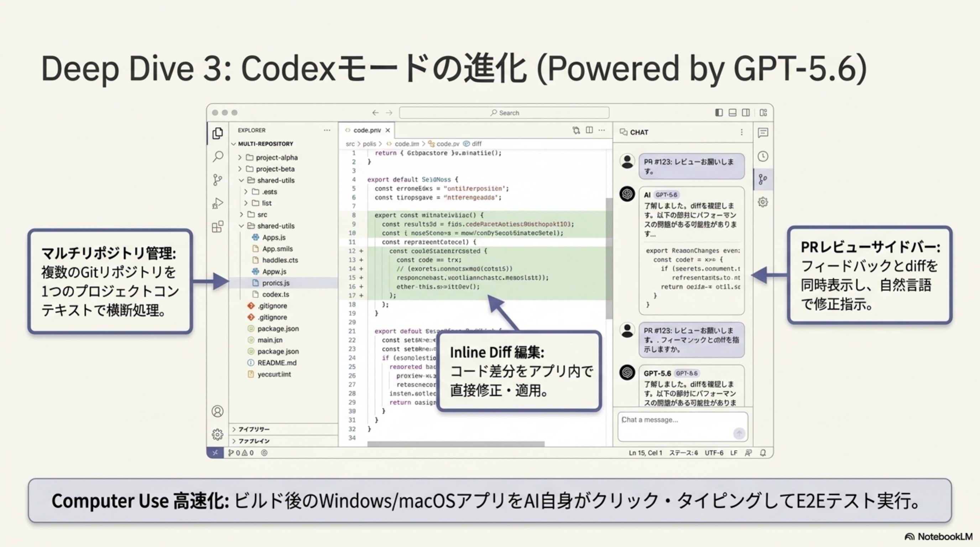
Task: Open the chat bubble icon on the right bar
Action: tap(763, 133)
